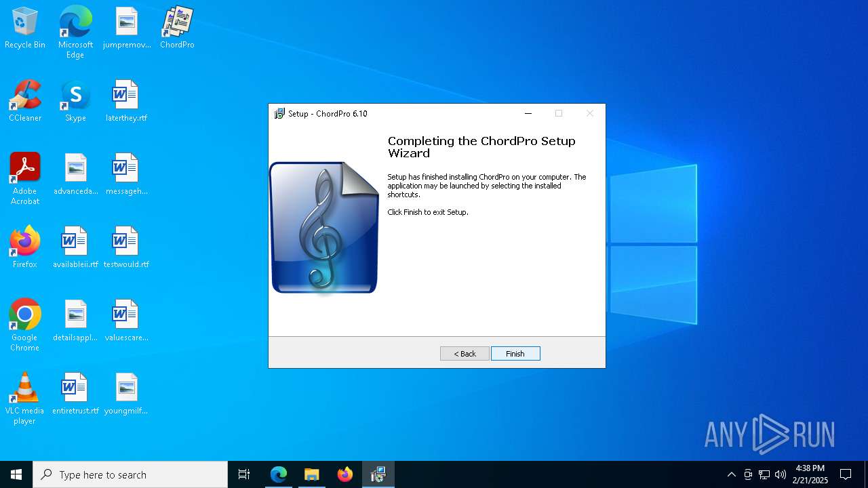Select the detailsappl... image file icon
This screenshot has width=868, height=488.
(75, 321)
